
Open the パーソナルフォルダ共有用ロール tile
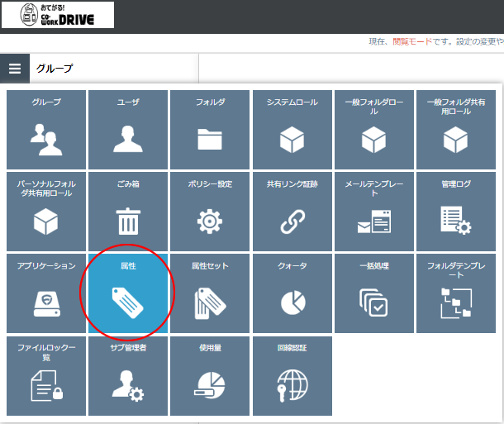pos(46,212)
